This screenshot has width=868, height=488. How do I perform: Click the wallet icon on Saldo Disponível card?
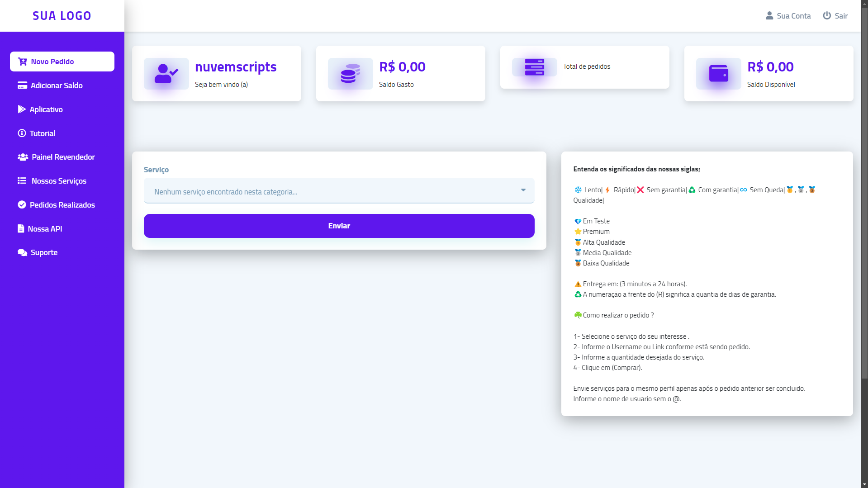click(718, 73)
